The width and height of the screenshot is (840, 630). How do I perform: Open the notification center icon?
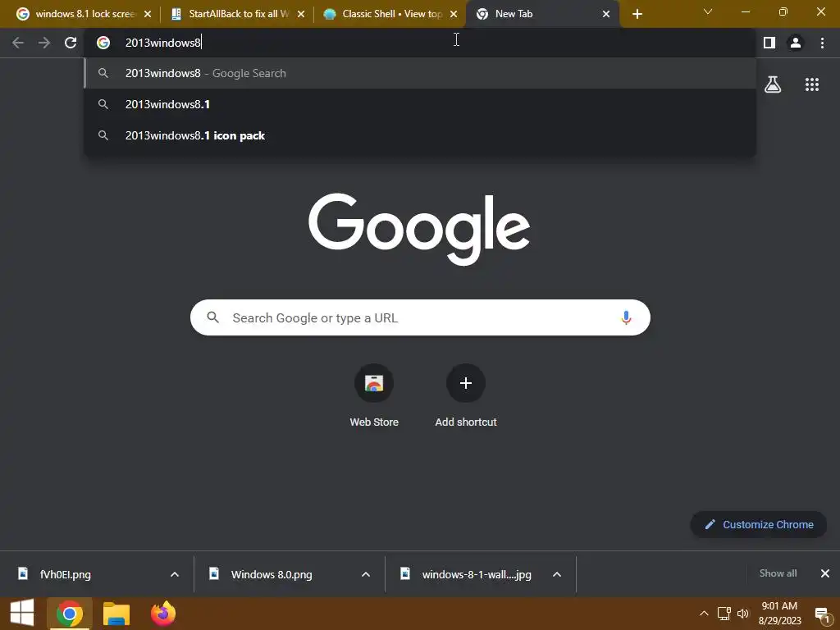pyautogui.click(x=822, y=614)
